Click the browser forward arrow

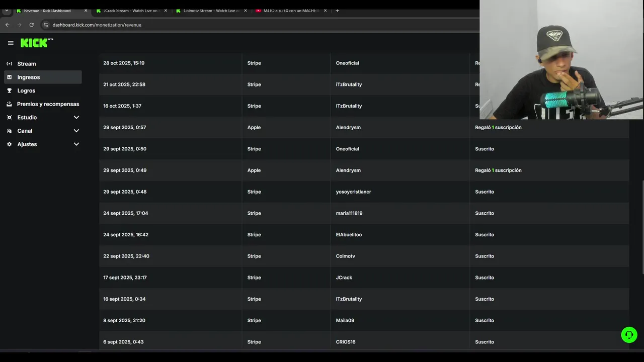click(x=19, y=25)
